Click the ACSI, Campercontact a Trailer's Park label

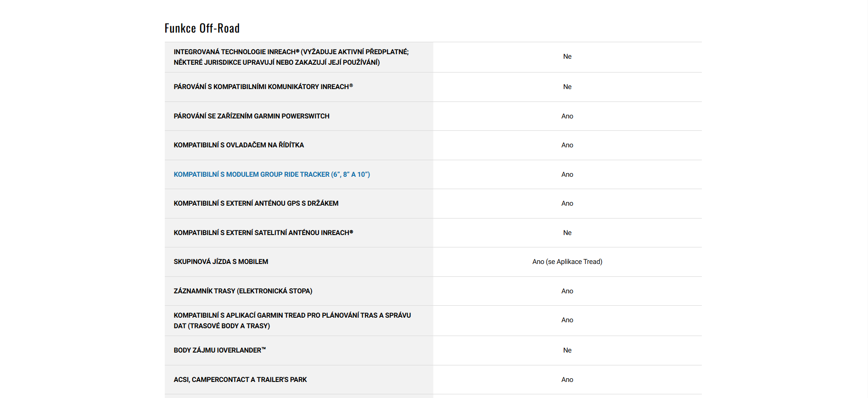[240, 380]
